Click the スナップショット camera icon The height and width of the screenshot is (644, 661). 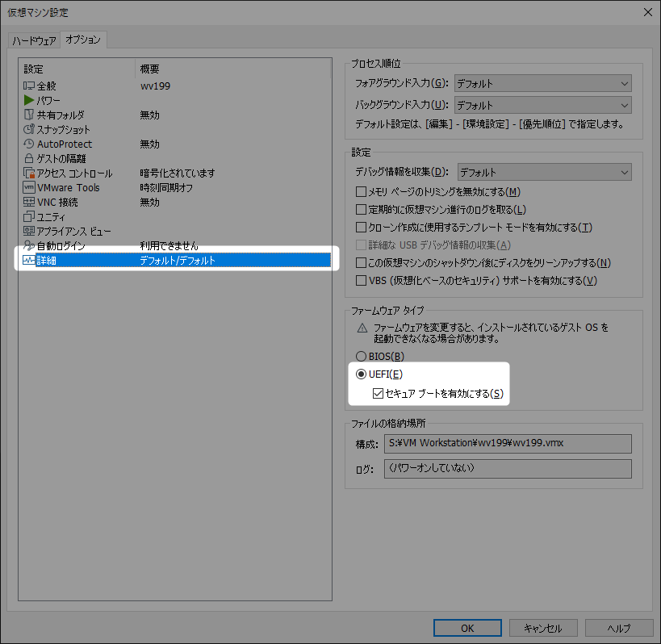(29, 129)
